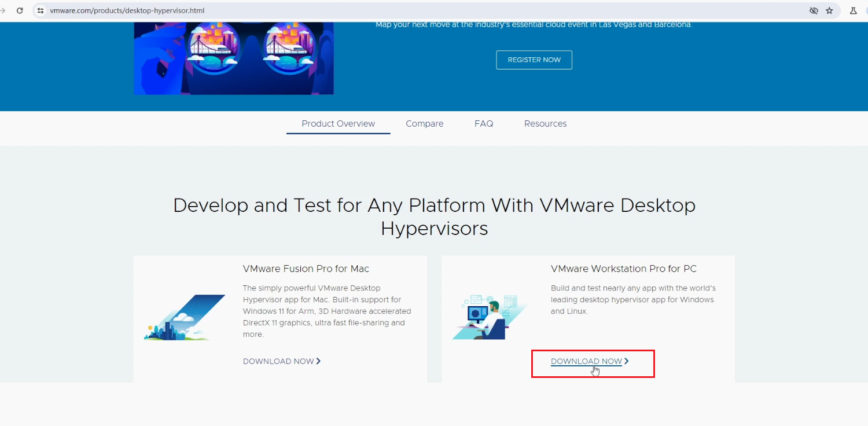Select the FAQ tab
This screenshot has height=426, width=868.
pyautogui.click(x=484, y=123)
